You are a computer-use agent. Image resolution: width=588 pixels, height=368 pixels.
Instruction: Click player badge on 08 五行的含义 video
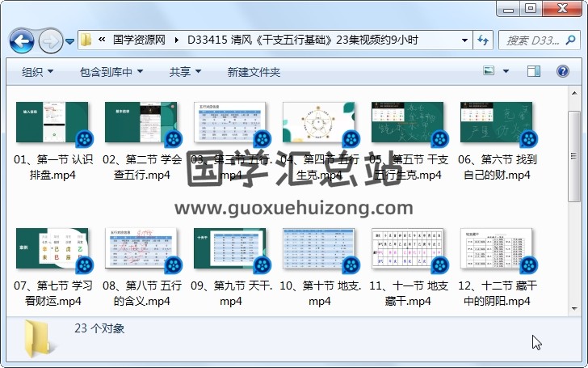[x=174, y=266]
